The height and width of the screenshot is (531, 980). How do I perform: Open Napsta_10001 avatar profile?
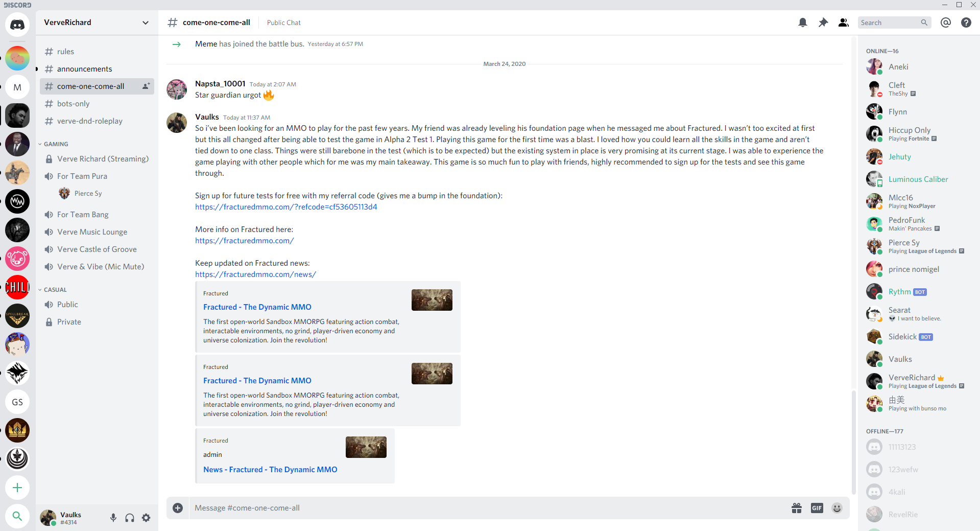[177, 89]
